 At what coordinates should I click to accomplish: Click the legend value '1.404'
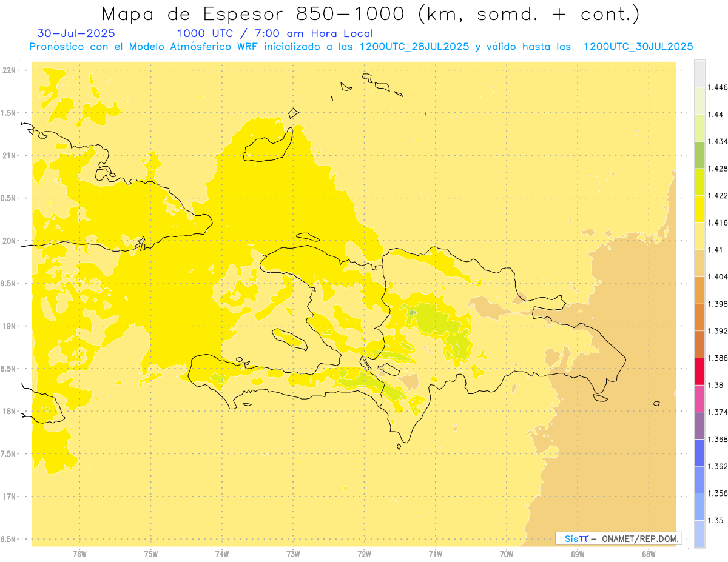coord(718,276)
